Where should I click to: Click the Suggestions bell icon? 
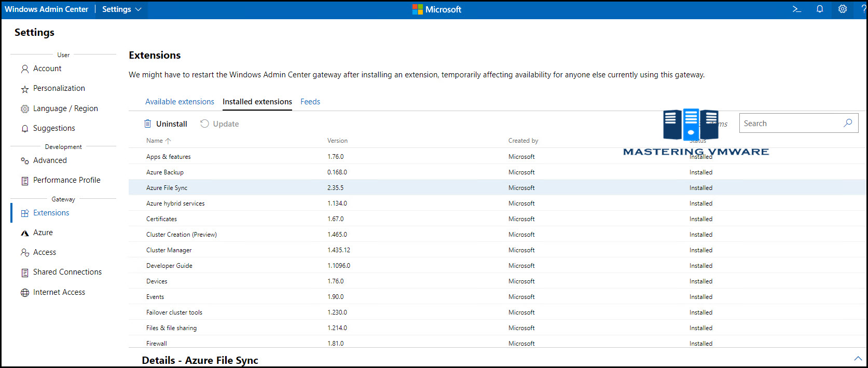pos(24,129)
